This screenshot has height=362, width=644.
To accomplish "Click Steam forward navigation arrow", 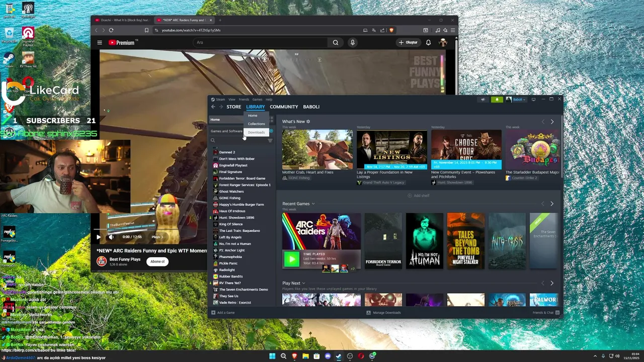I will 220,107.
